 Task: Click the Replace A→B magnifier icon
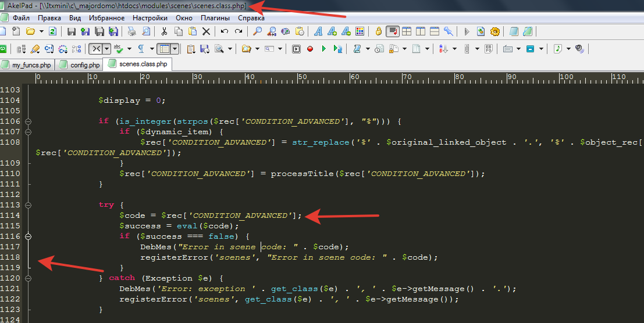click(x=271, y=31)
